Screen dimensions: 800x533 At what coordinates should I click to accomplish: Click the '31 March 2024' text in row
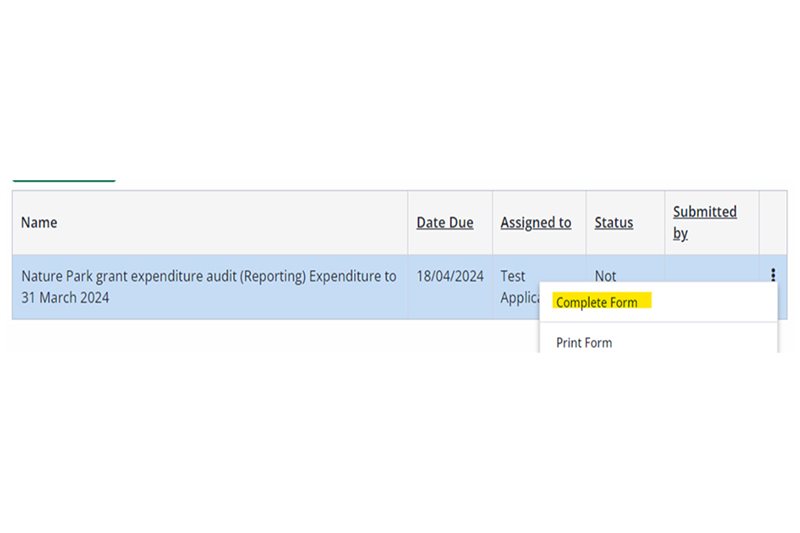click(x=65, y=298)
